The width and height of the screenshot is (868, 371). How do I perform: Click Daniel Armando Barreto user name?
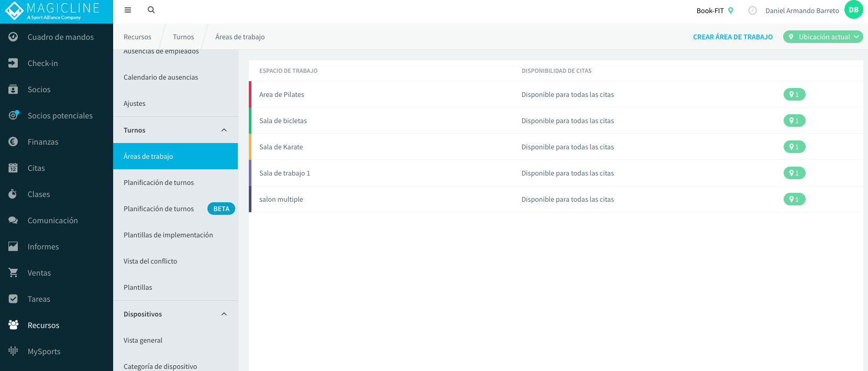pos(802,10)
